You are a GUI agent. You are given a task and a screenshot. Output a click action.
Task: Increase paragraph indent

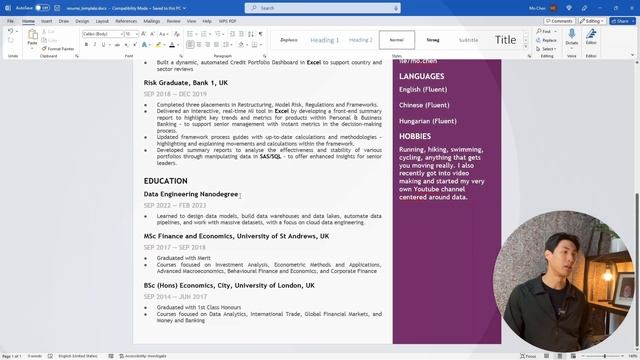pos(241,34)
